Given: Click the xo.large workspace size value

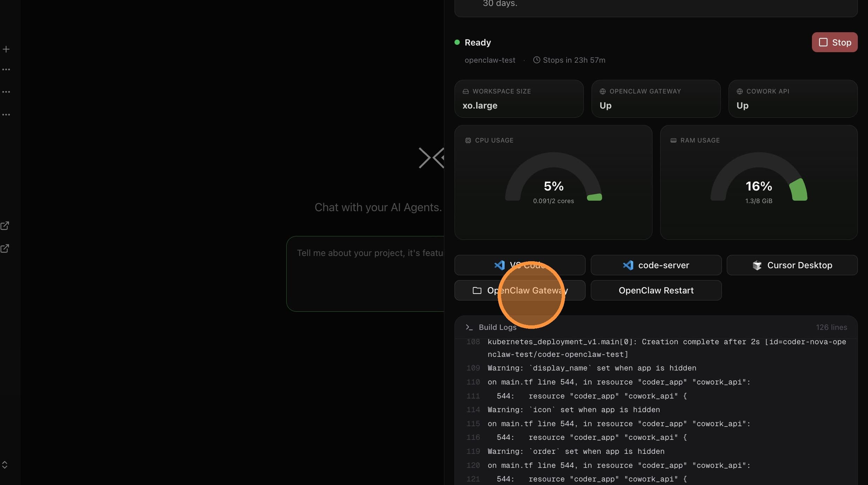Looking at the screenshot, I should [480, 105].
